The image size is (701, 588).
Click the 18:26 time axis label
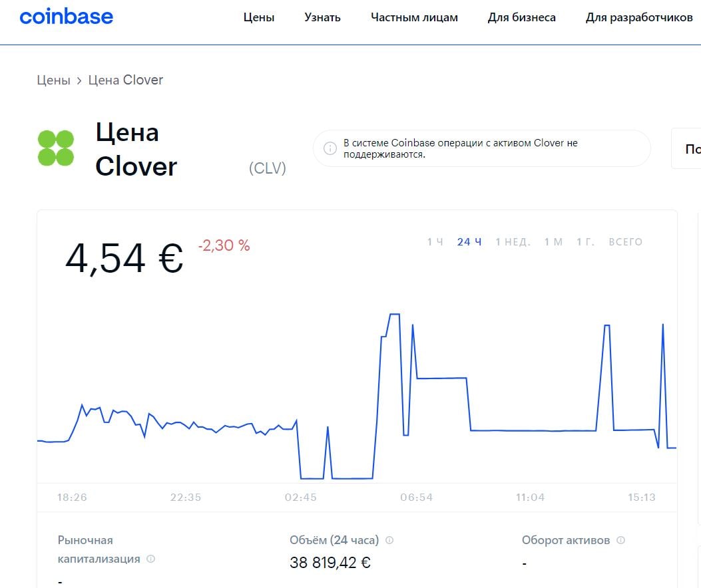(x=72, y=498)
